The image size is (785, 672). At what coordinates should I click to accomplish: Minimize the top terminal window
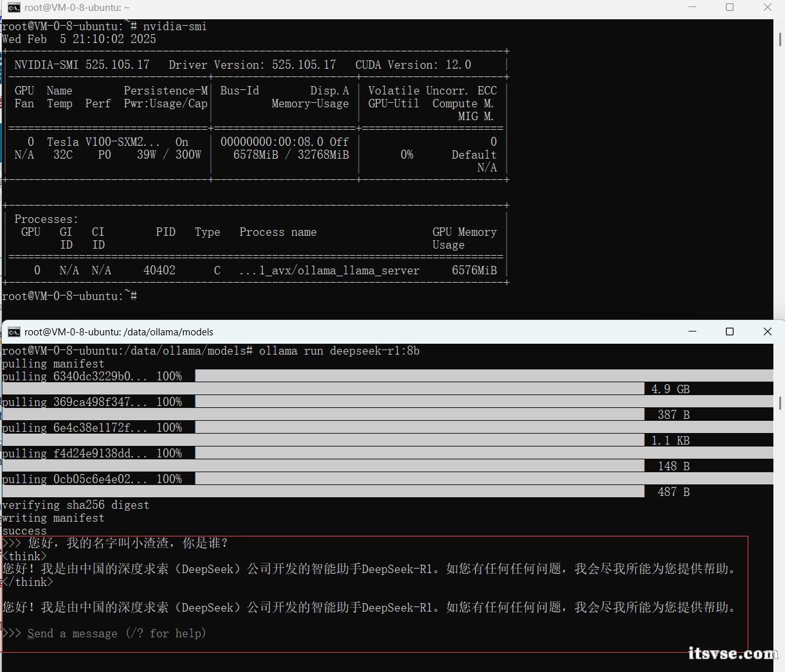[x=692, y=8]
